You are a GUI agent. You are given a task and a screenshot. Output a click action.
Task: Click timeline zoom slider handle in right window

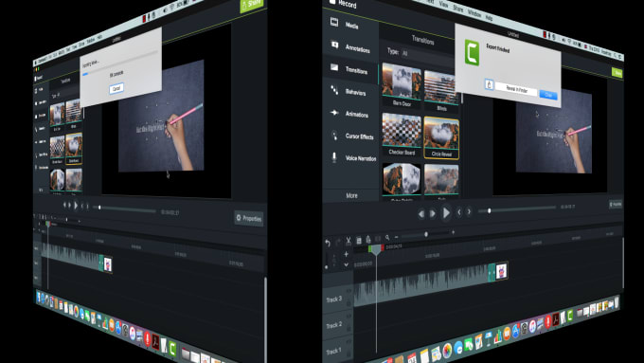[x=426, y=234]
